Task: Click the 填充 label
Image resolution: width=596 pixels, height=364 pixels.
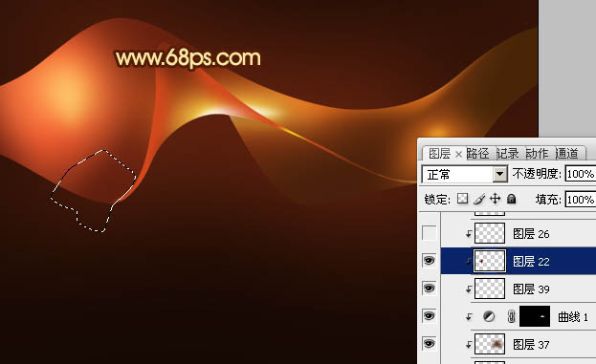Action: [548, 200]
